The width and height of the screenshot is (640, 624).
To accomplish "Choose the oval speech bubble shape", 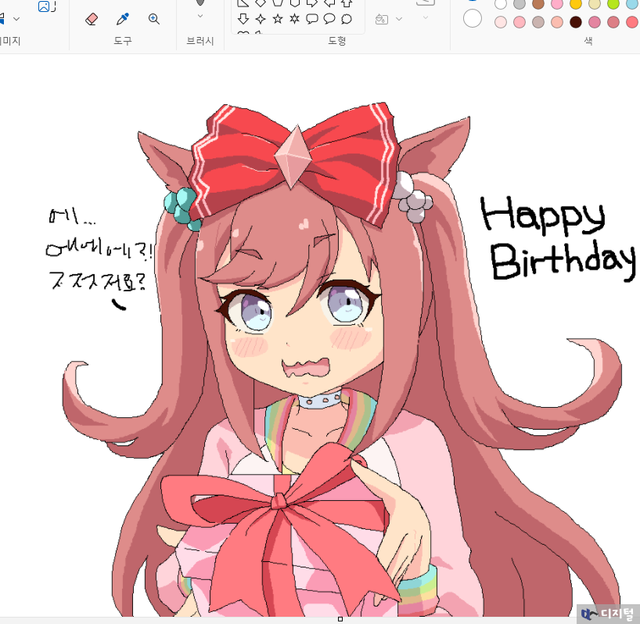I will [329, 19].
